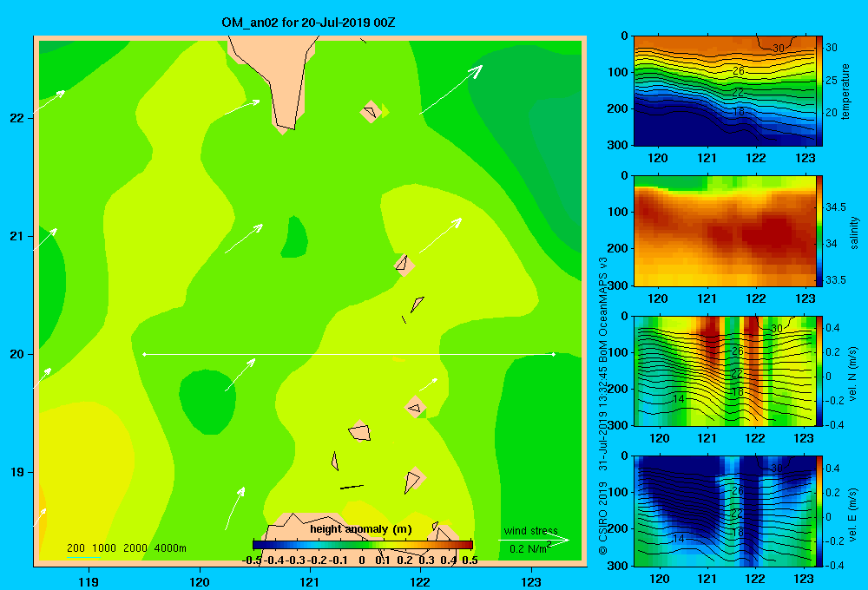868x590 pixels.
Task: Click latitude label "19" on the map axis
Action: 17,472
